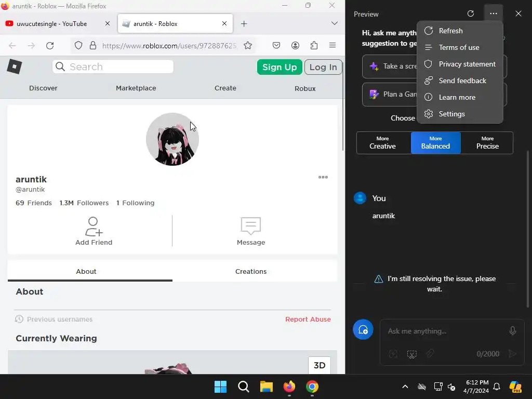Screen dimensions: 532x399
Task: Open profile three-dots options menu
Action: click(x=323, y=177)
